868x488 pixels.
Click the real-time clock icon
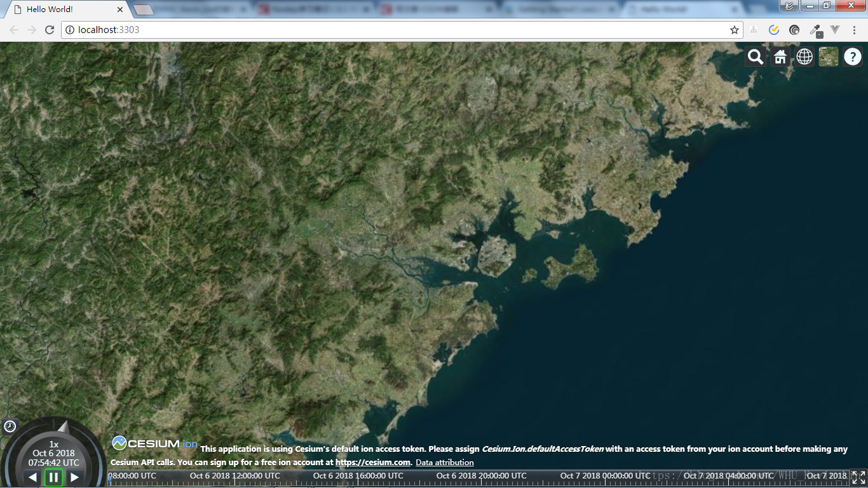click(10, 426)
